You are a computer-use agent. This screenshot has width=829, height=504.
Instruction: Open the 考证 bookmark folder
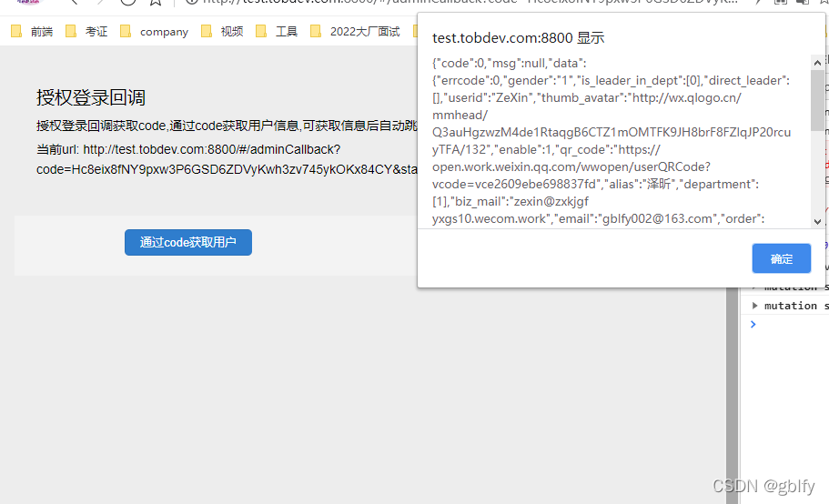point(86,32)
